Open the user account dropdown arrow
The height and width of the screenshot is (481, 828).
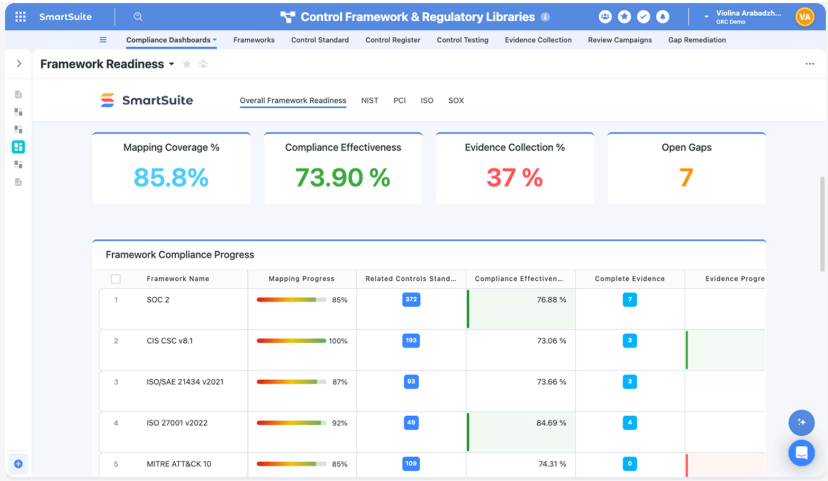[706, 17]
